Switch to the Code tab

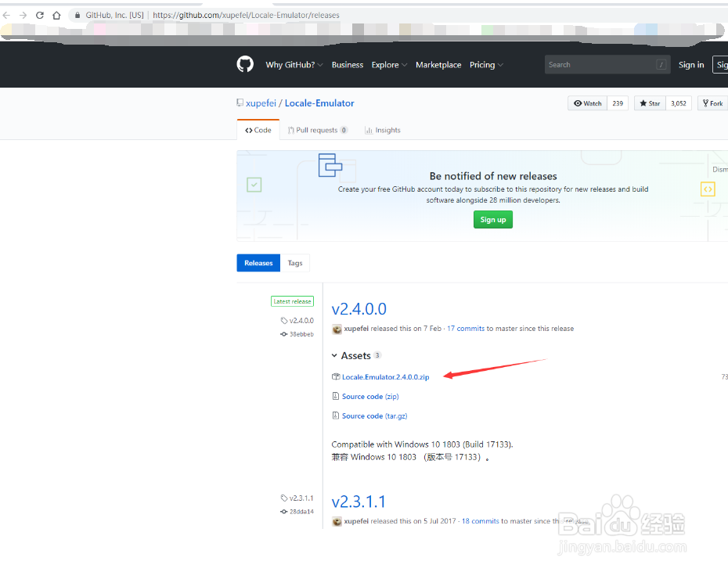[x=258, y=130]
